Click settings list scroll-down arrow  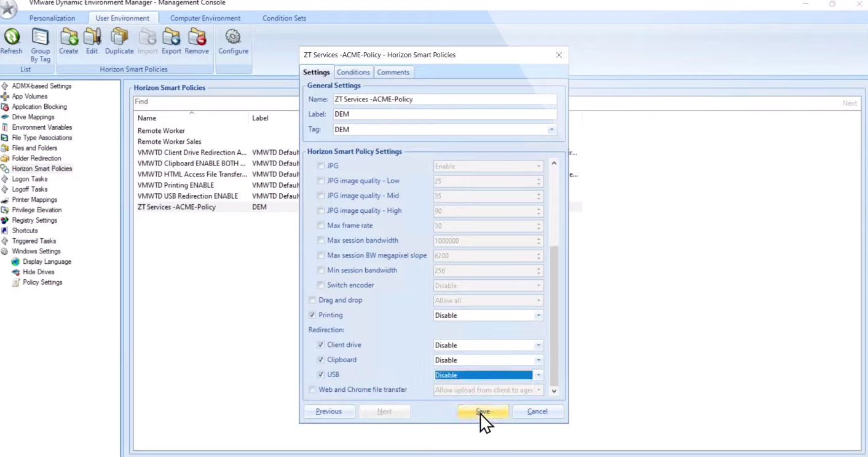click(x=554, y=391)
